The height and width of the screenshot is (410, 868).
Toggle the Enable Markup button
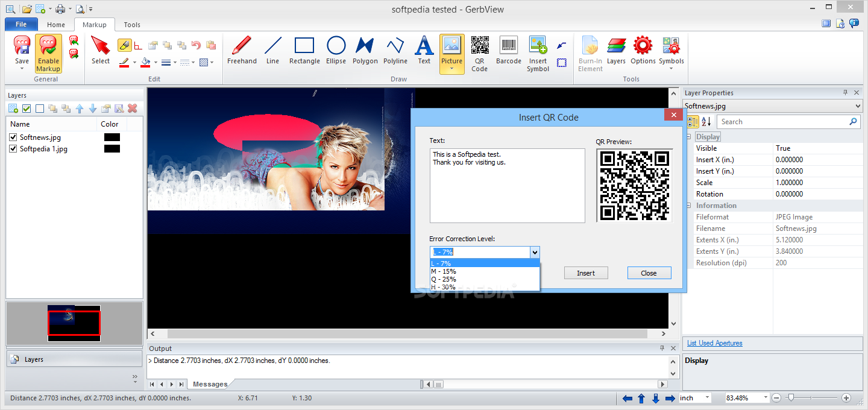[48, 53]
